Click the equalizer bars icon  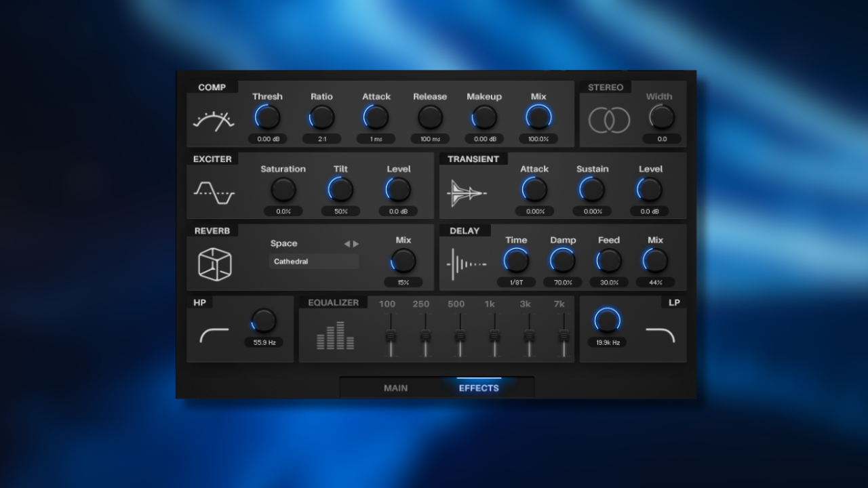pyautogui.click(x=335, y=336)
